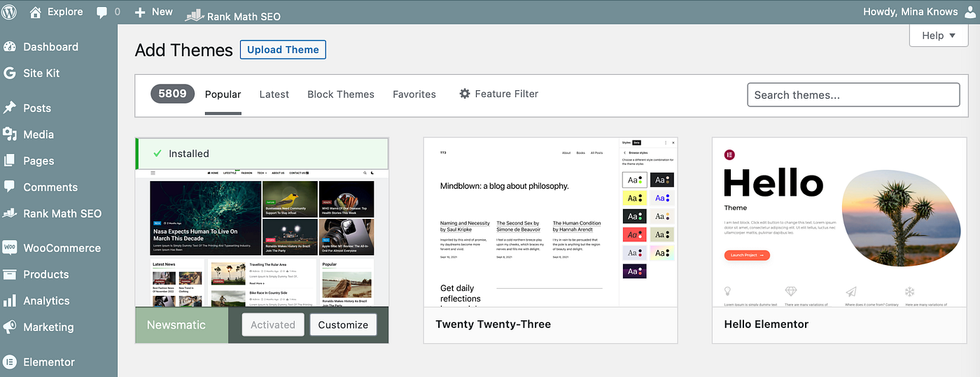Expand the Help dropdown
This screenshot has height=377, width=980.
tap(939, 36)
